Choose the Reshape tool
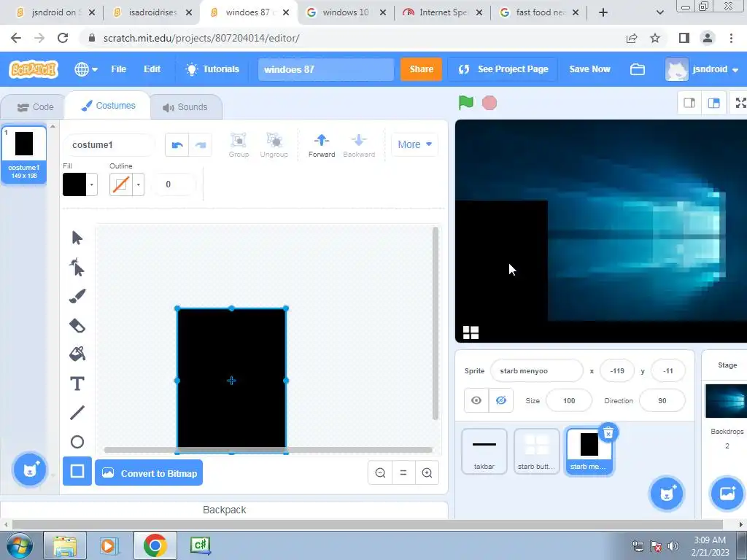The width and height of the screenshot is (747, 560). click(x=77, y=267)
